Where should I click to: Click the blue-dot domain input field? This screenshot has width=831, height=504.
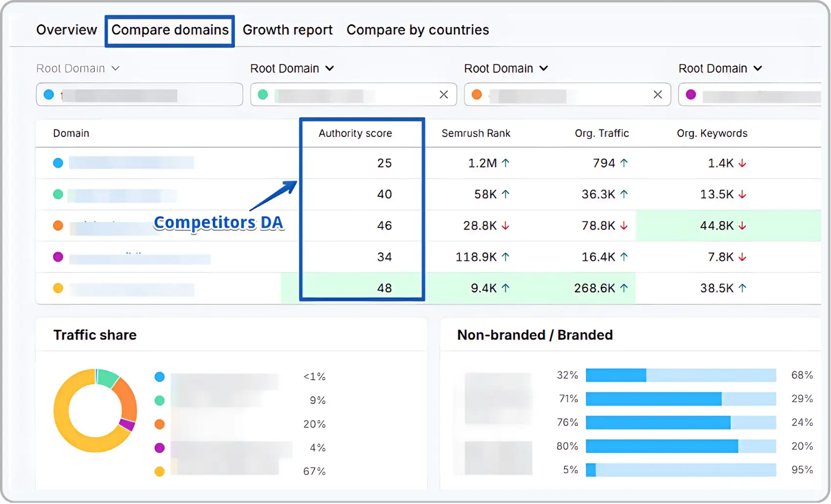coord(139,94)
